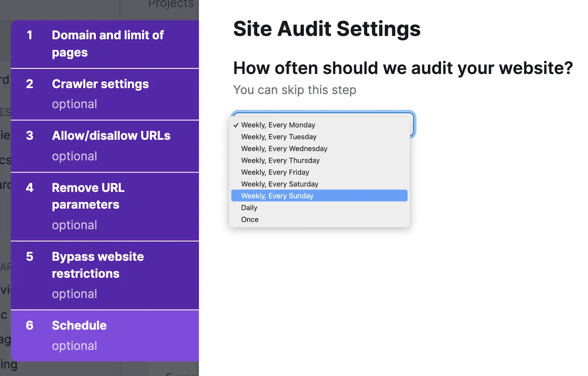The width and height of the screenshot is (588, 376).
Task: Click the "You can skip this step" text
Action: click(x=294, y=90)
